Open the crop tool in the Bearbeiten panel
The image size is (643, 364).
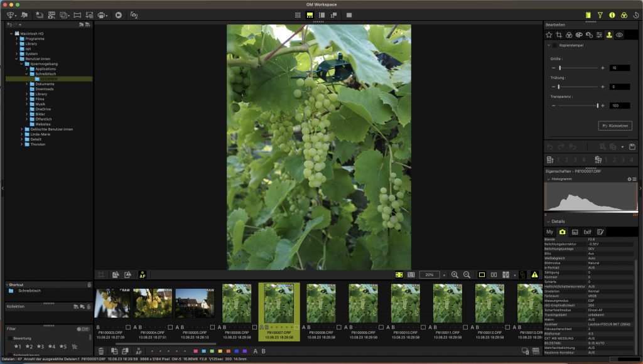[559, 35]
